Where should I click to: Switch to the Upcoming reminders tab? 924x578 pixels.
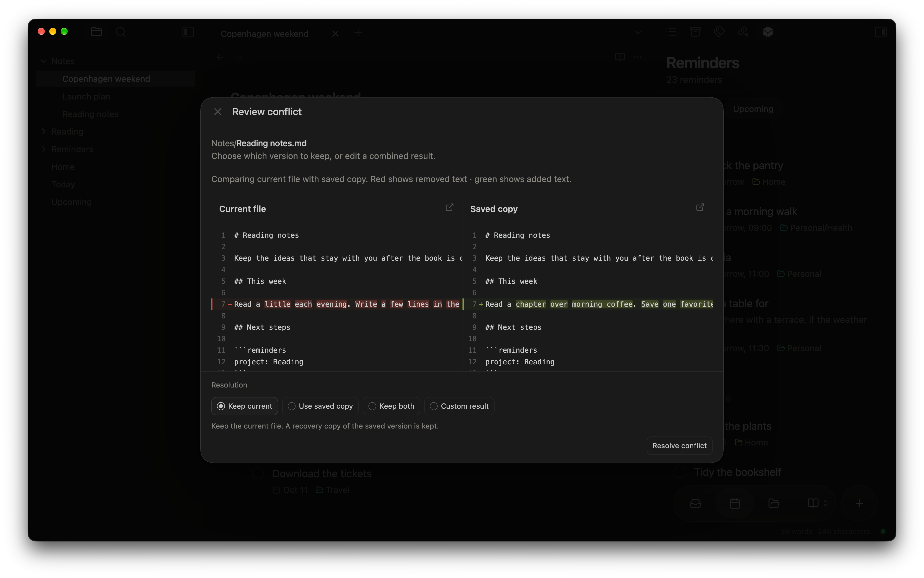(x=753, y=109)
